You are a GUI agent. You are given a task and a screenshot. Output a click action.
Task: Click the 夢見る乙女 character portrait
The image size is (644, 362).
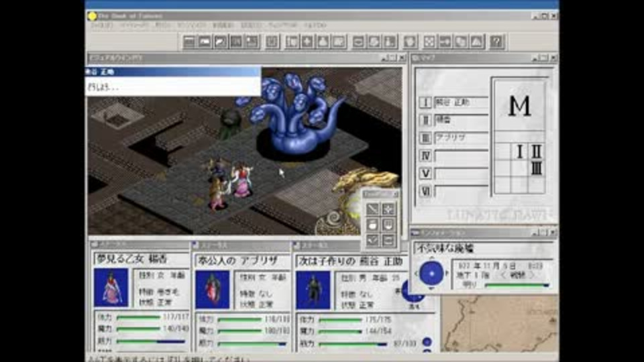pos(111,288)
